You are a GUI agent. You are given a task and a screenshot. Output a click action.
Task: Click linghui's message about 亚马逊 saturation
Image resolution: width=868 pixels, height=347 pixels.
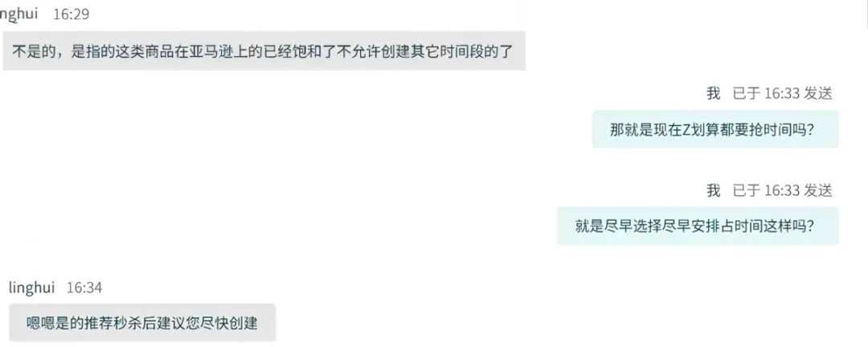(x=264, y=51)
